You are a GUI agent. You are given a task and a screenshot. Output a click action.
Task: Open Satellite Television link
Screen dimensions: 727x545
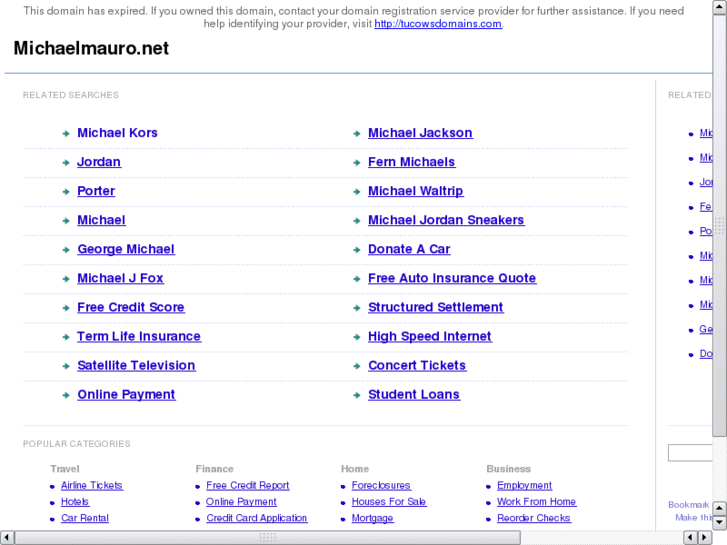(x=136, y=365)
